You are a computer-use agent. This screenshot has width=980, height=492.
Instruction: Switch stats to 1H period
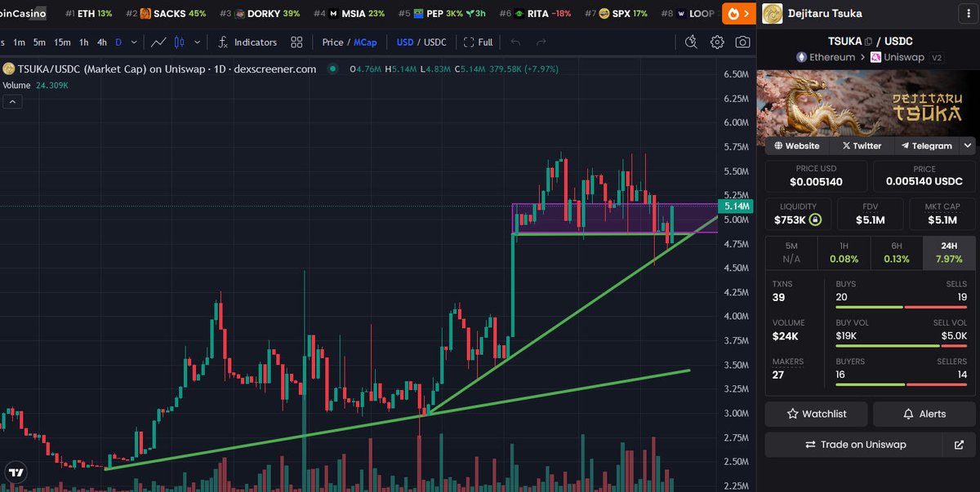click(844, 252)
